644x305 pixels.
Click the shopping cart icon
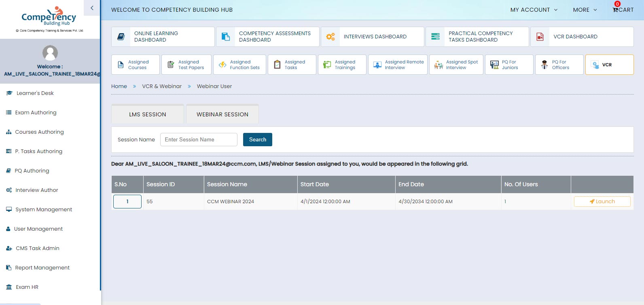615,10
